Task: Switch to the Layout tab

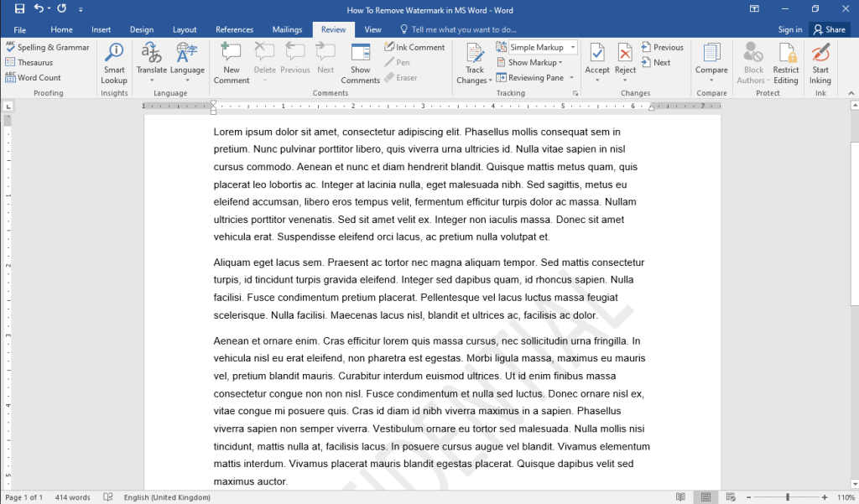Action: point(184,29)
